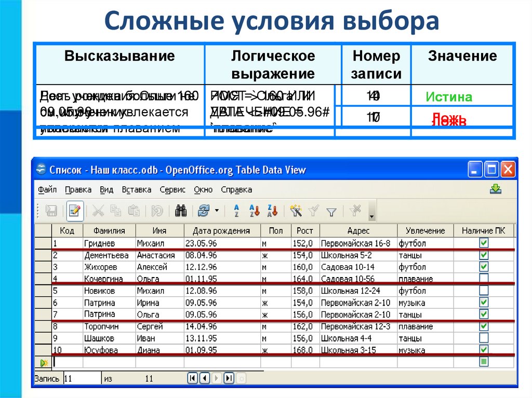
Task: Open the Сервис menu
Action: (x=172, y=190)
